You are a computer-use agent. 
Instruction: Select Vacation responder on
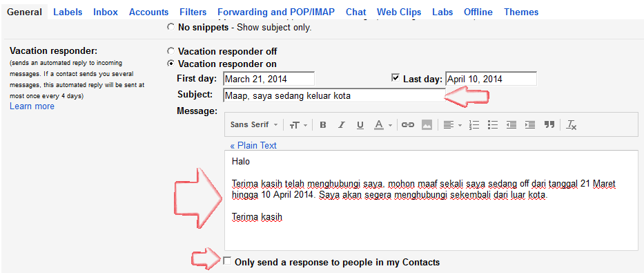pyautogui.click(x=170, y=64)
